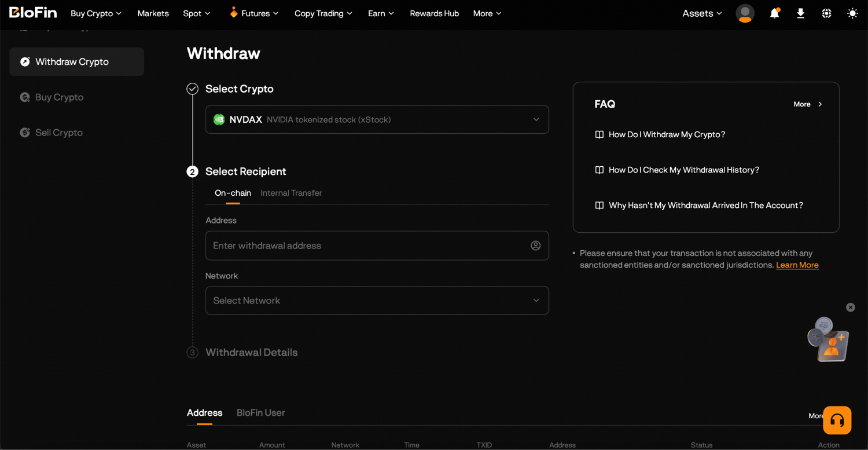Click the Sell Crypto sidebar icon

tap(25, 133)
